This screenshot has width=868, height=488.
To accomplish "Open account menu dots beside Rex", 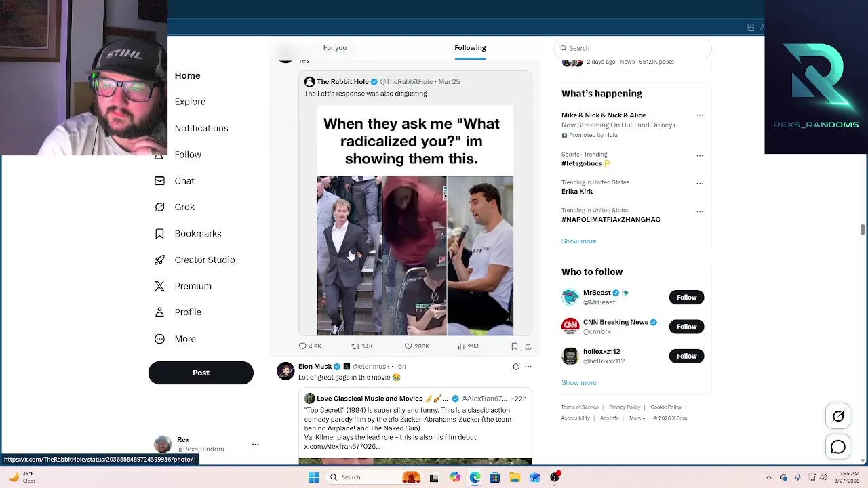I will coord(256,445).
